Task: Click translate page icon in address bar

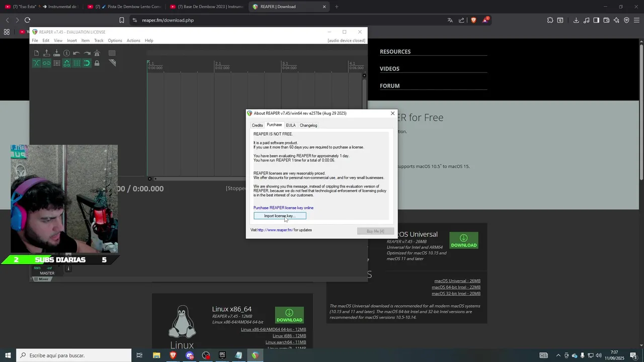Action: tap(450, 20)
